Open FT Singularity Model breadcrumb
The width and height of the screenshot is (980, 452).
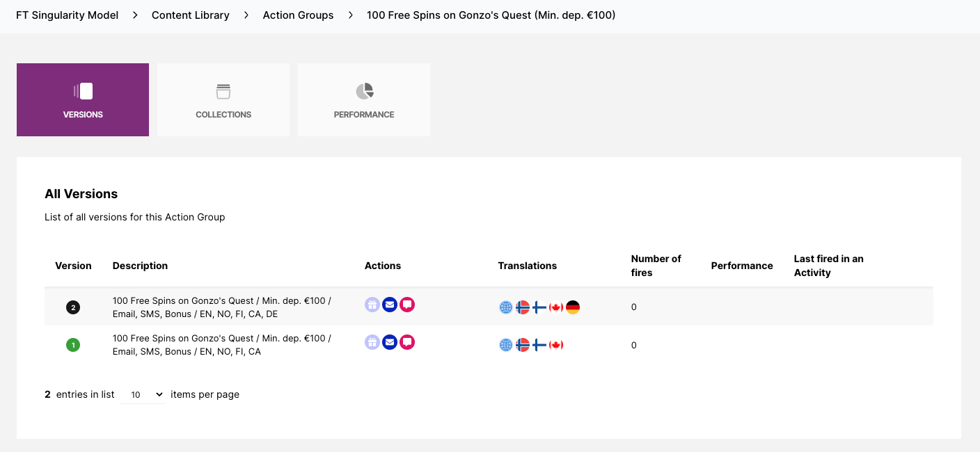click(68, 15)
